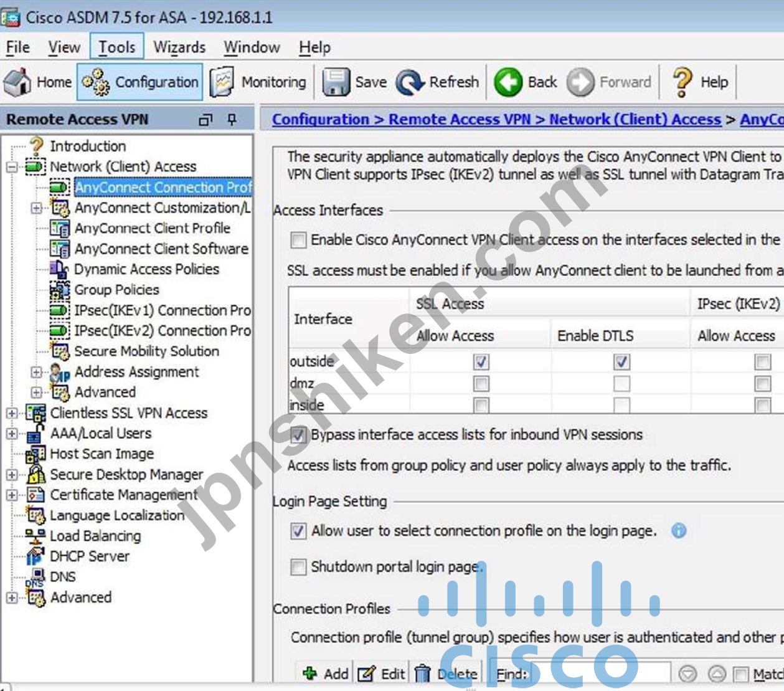This screenshot has height=691, width=784.
Task: Click the Network (Client) Access breadcrumb link
Action: (635, 120)
